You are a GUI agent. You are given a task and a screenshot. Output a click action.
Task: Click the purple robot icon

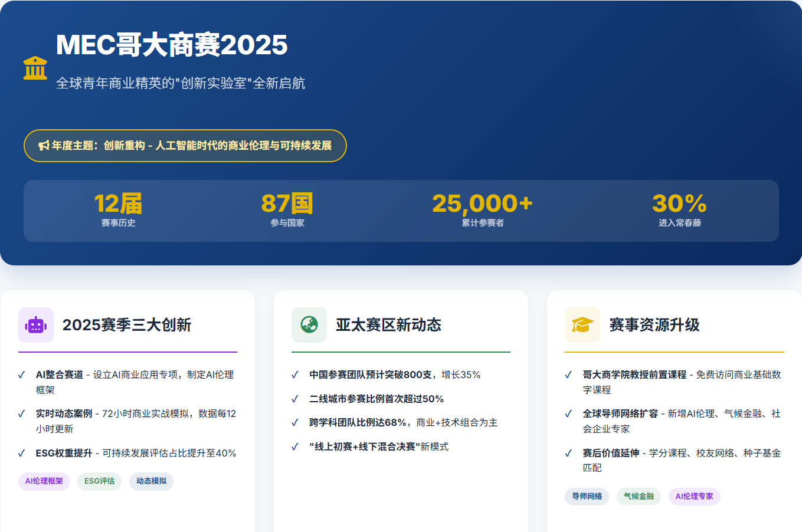pyautogui.click(x=36, y=325)
